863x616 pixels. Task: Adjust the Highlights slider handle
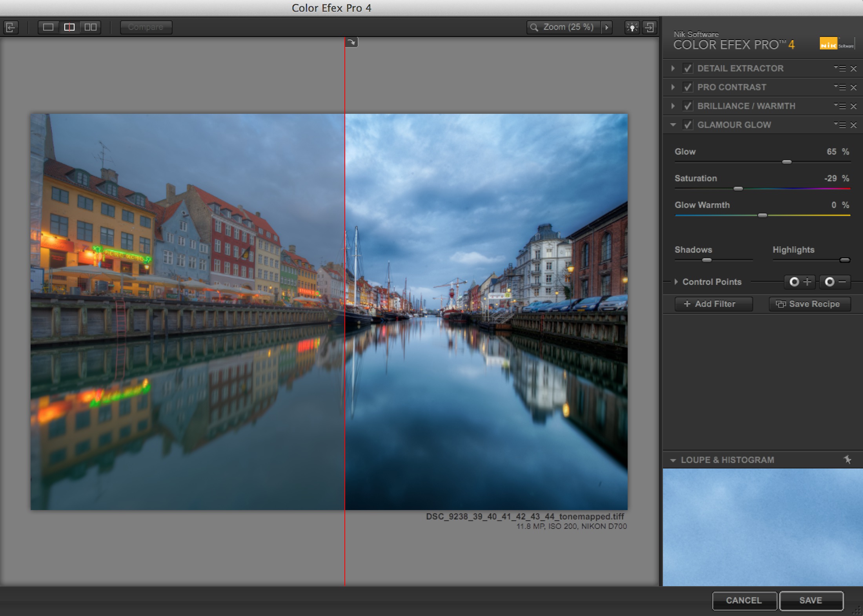845,260
